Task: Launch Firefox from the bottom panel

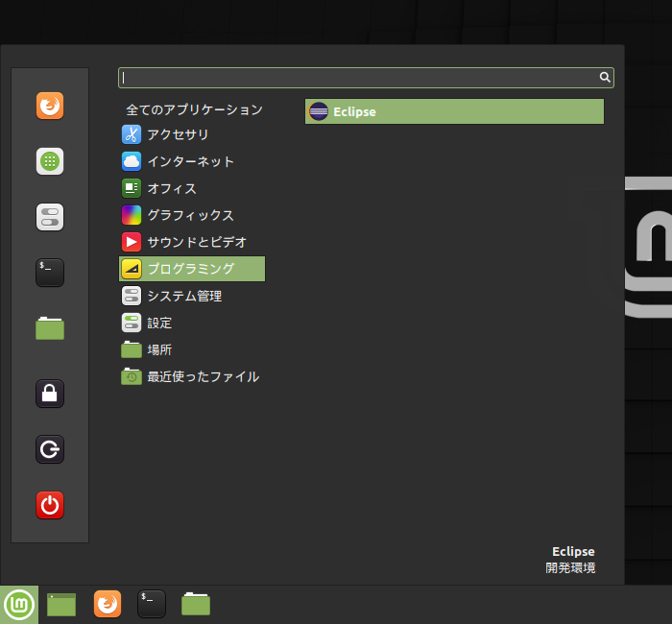Action: [108, 604]
